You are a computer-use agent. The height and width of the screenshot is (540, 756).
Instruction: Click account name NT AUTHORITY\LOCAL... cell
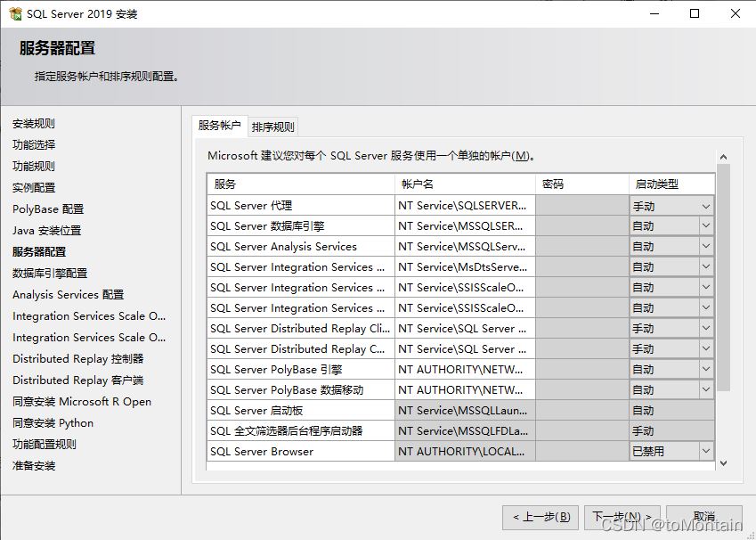(x=465, y=452)
